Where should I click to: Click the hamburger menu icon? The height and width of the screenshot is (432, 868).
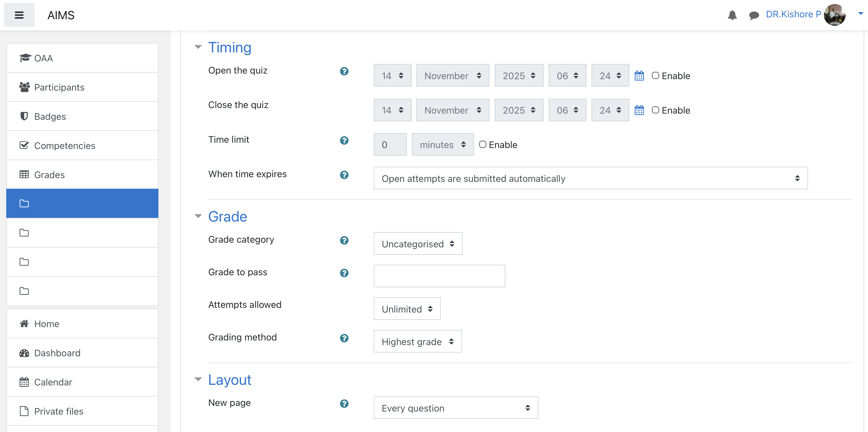(x=19, y=15)
